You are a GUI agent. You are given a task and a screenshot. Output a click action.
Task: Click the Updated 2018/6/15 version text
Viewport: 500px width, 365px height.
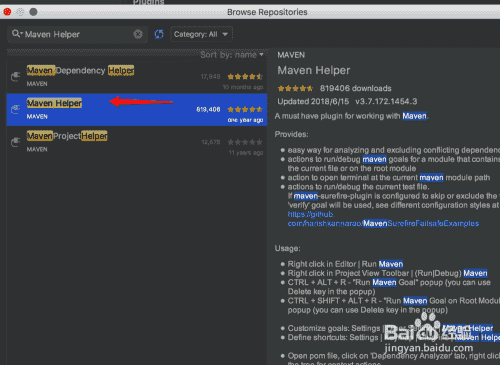347,101
